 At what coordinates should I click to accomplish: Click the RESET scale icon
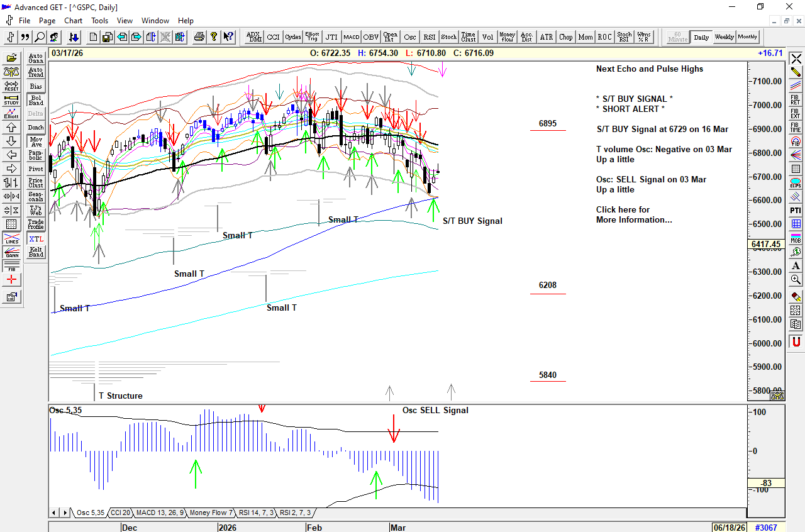point(11,85)
